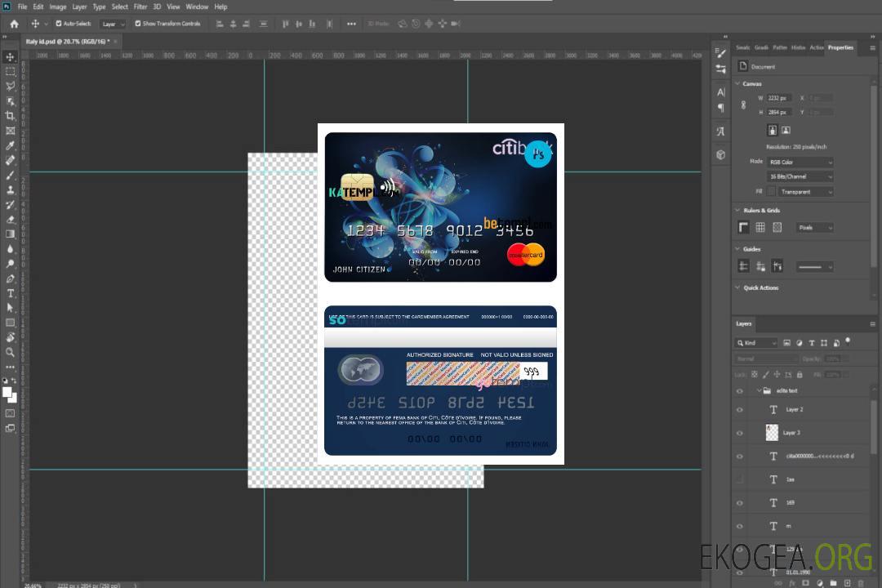Image resolution: width=882 pixels, height=588 pixels.
Task: Open the Brush Settings panel icon
Action: coord(720,53)
